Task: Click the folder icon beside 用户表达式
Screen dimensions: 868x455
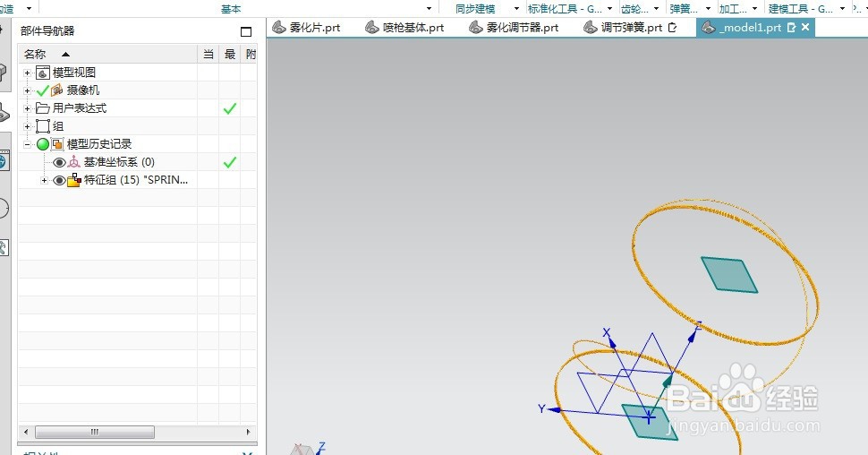Action: tap(43, 108)
